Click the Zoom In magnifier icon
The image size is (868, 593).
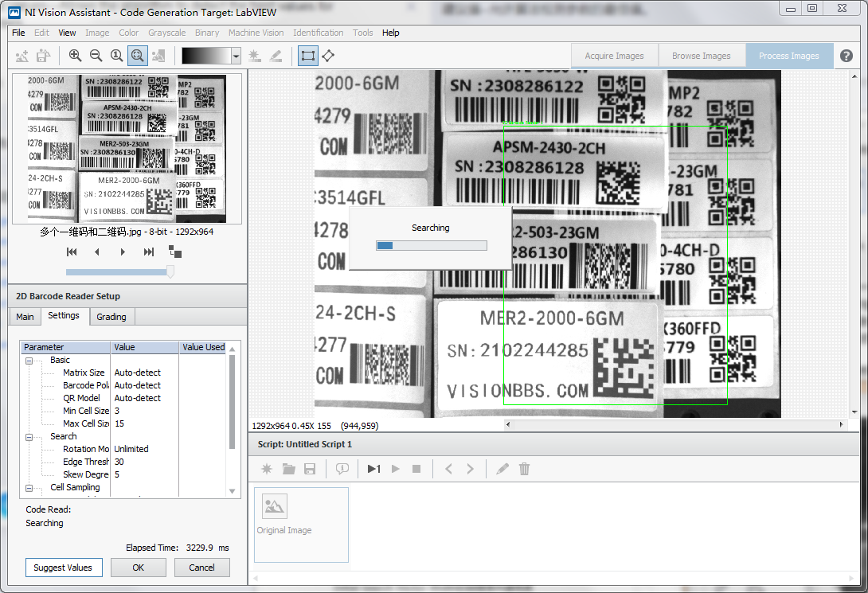click(75, 56)
